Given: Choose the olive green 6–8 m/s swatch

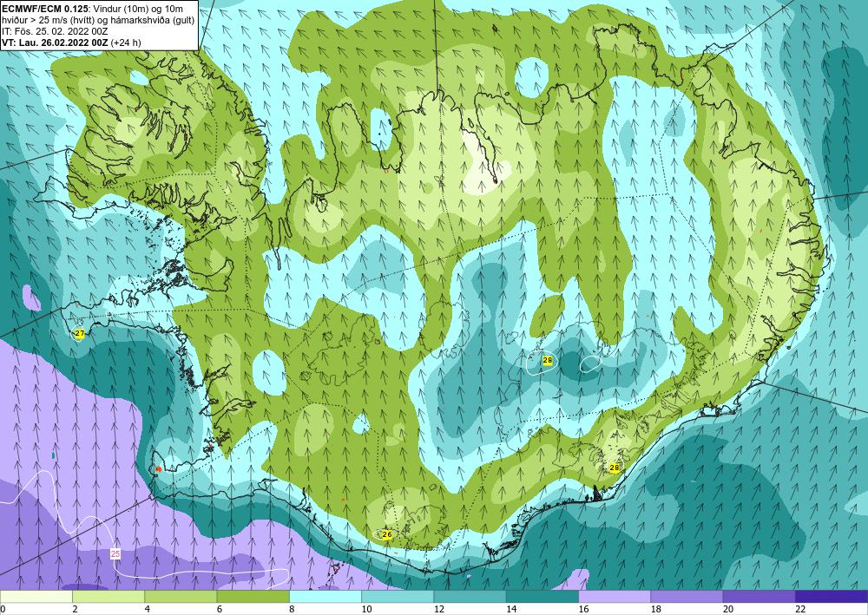Looking at the screenshot, I should pos(253,597).
